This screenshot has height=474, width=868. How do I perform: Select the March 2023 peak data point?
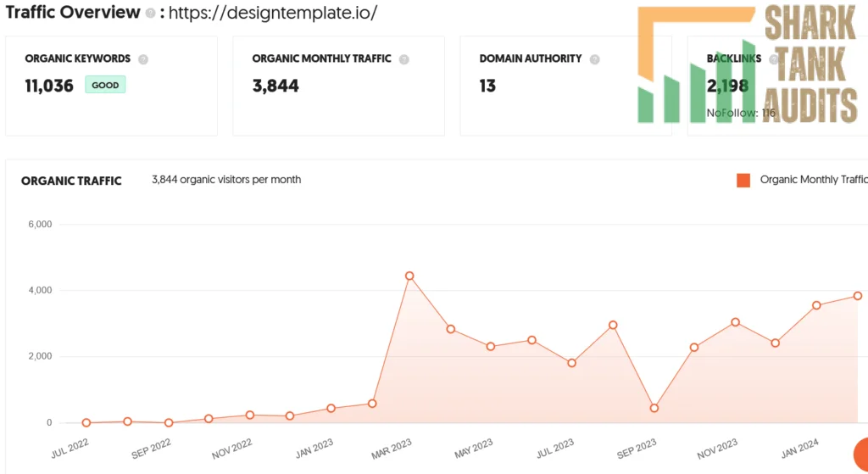click(409, 276)
